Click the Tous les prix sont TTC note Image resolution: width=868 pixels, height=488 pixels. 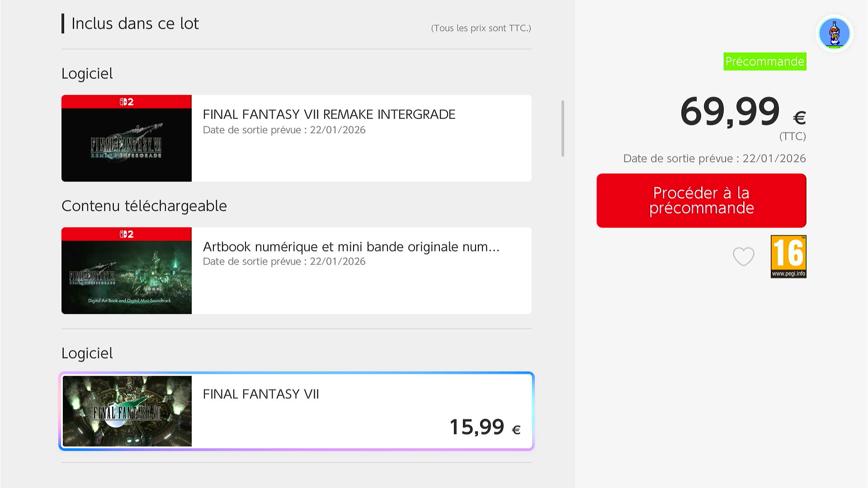481,28
